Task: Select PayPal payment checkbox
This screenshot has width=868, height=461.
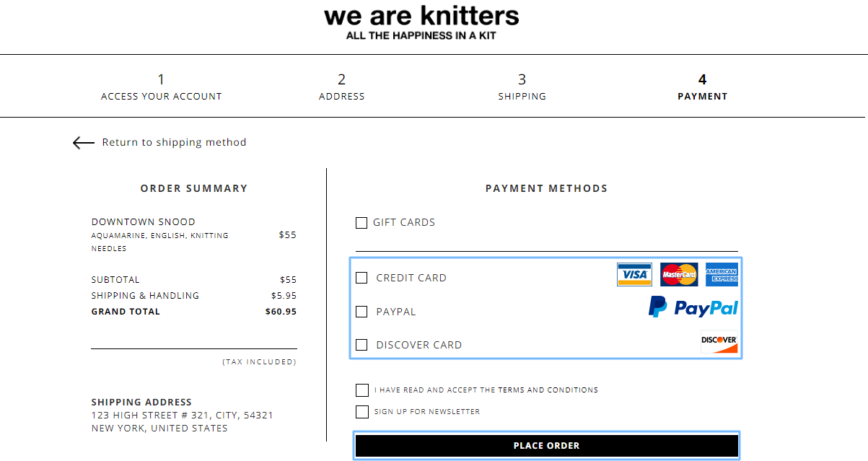Action: coord(361,312)
